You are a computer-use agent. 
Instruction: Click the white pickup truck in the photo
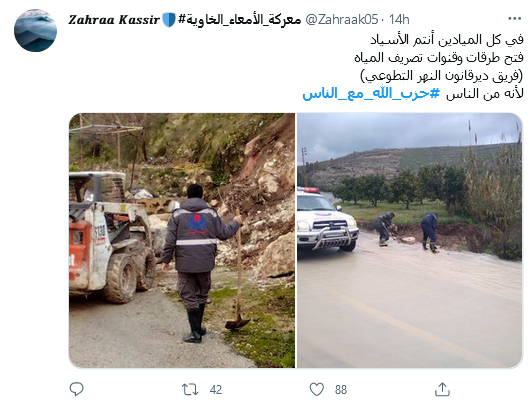coord(327,219)
